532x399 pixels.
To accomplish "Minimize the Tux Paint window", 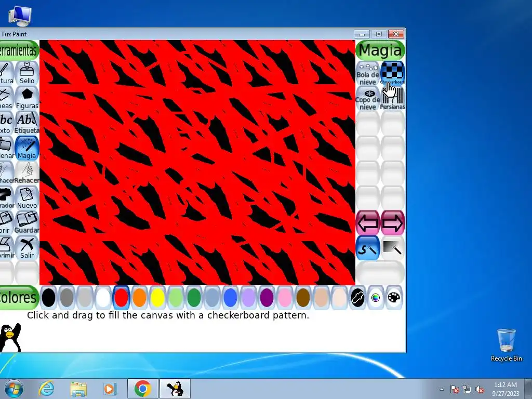I will [362, 34].
